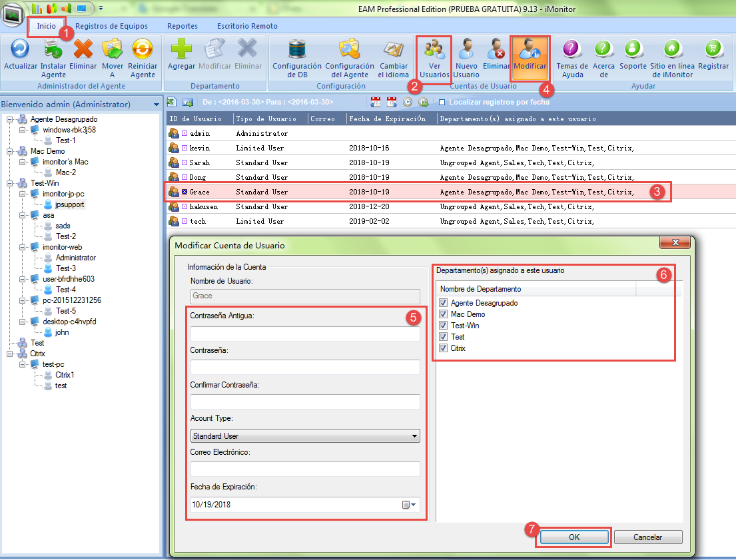Click the Nombre de Departamento column header
The width and height of the screenshot is (736, 560).
pyautogui.click(x=536, y=289)
